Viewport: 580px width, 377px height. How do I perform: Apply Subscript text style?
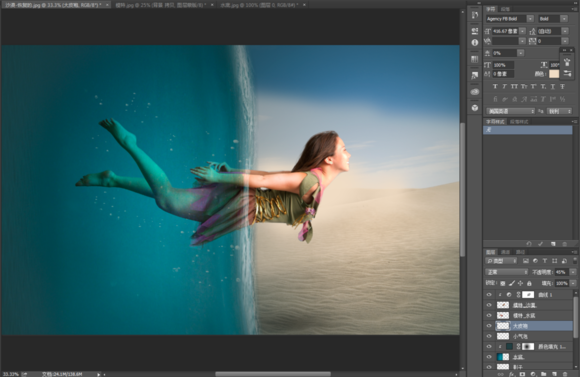543,87
